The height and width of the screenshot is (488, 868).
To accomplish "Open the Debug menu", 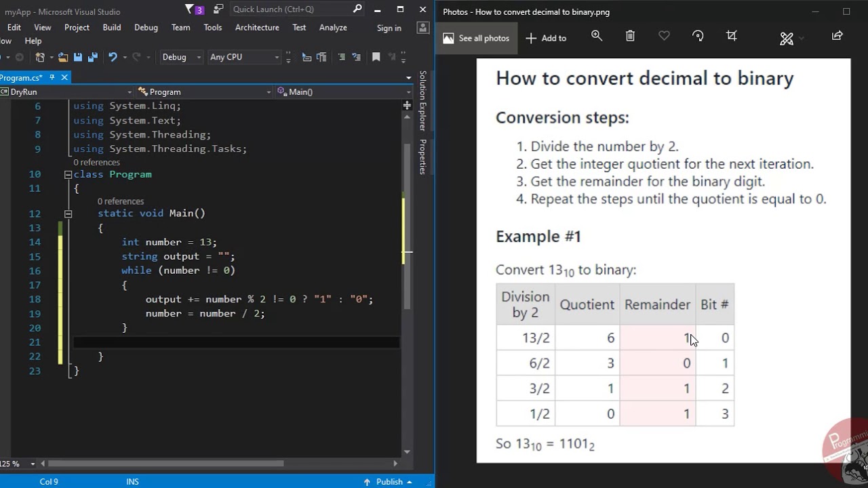I will pos(146,27).
